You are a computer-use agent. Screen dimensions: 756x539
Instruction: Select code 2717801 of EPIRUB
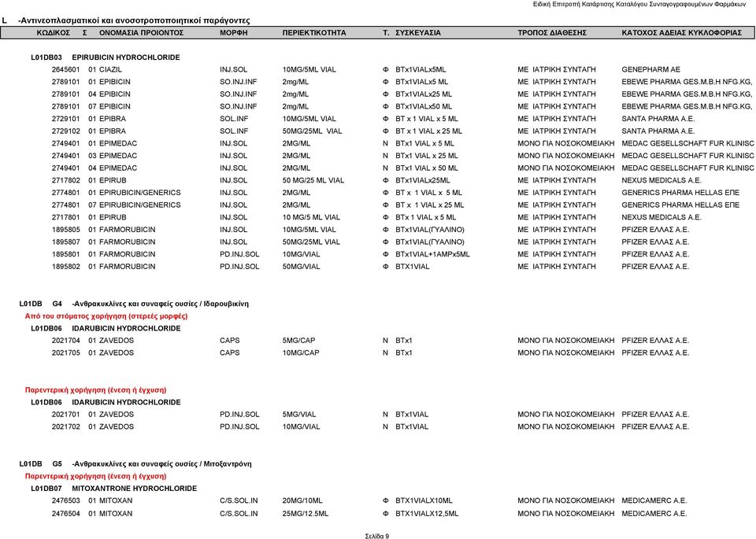[x=66, y=217]
